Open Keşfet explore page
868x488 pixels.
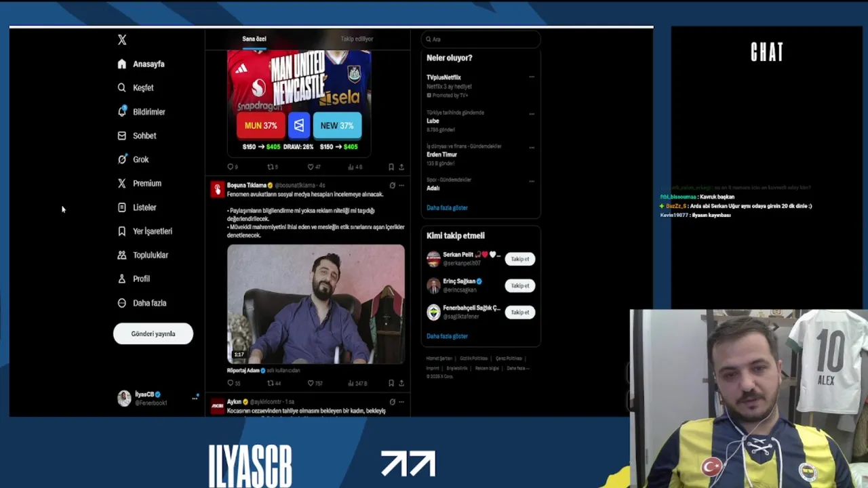136,87
